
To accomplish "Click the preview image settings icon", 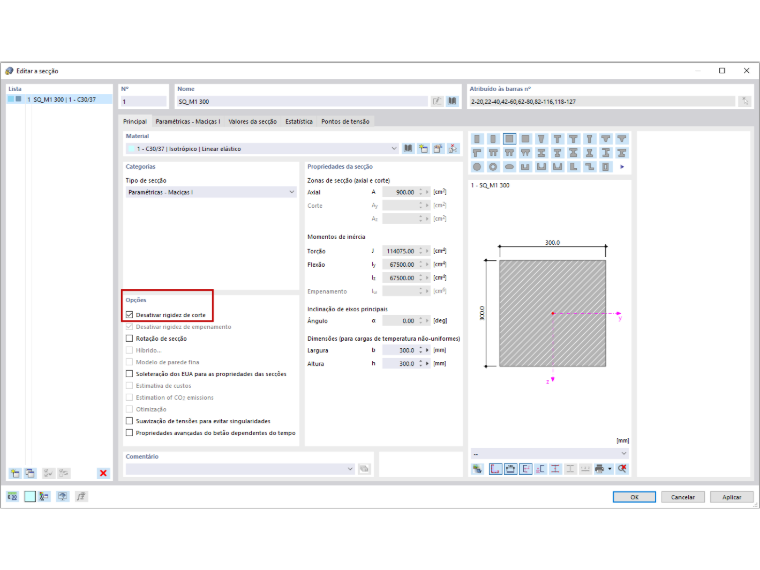I will (477, 469).
